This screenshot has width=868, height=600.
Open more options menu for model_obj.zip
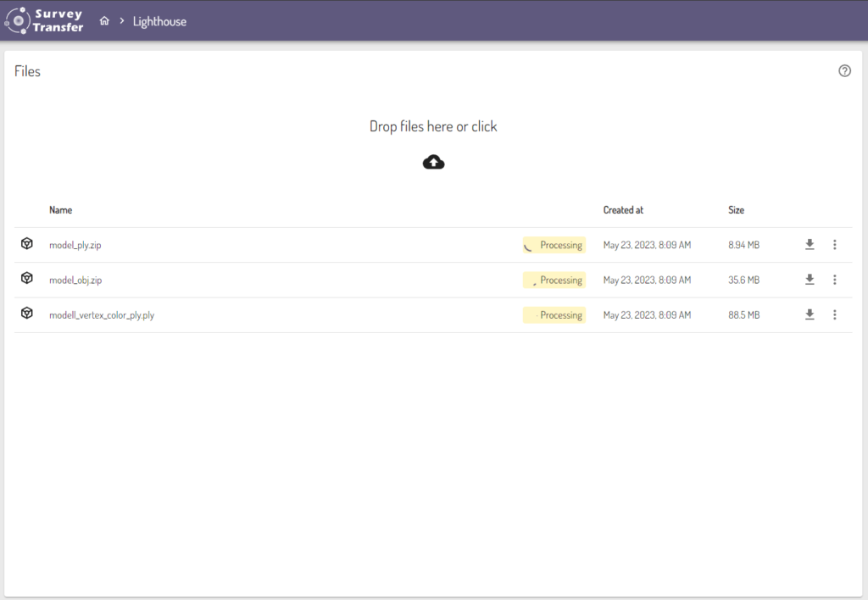pos(835,280)
